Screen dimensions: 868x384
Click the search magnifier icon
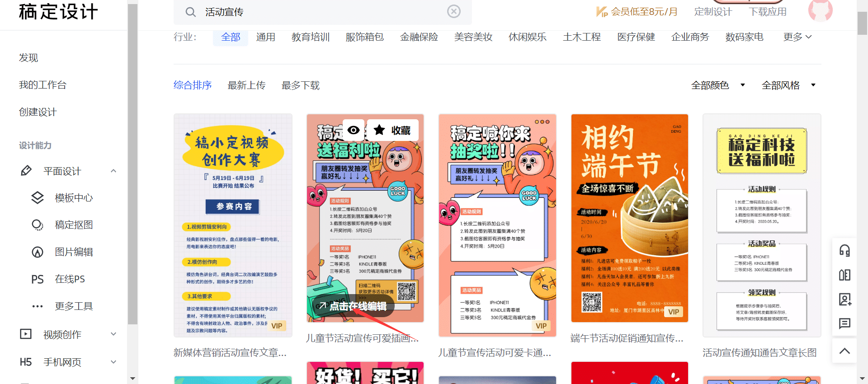(191, 12)
